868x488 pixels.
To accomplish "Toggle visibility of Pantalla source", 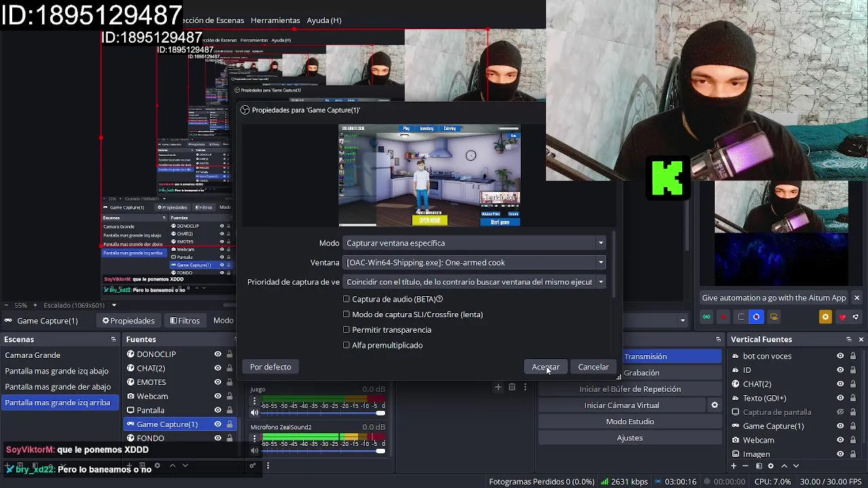I will coord(218,410).
